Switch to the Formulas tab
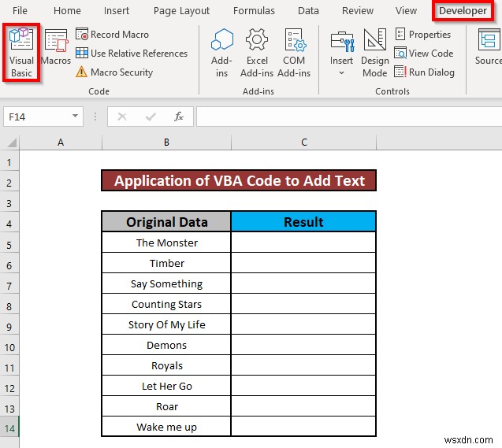This screenshot has width=502, height=448. tap(254, 11)
